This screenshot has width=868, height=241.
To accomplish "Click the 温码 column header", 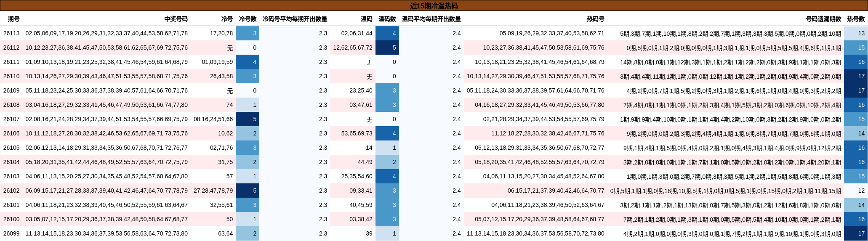I will tap(367, 19).
